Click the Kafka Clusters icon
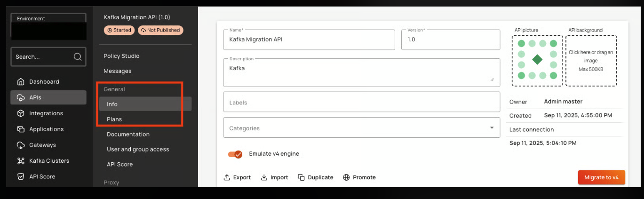 (21, 161)
